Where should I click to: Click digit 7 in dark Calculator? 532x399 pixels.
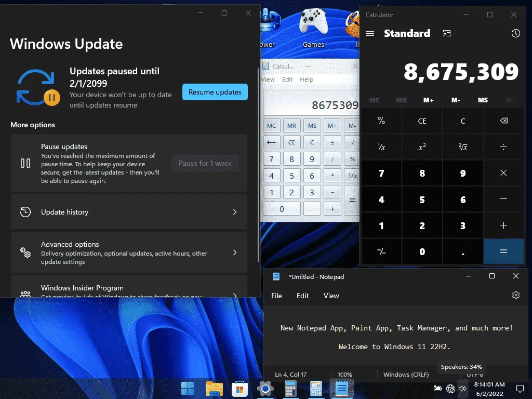pos(381,173)
